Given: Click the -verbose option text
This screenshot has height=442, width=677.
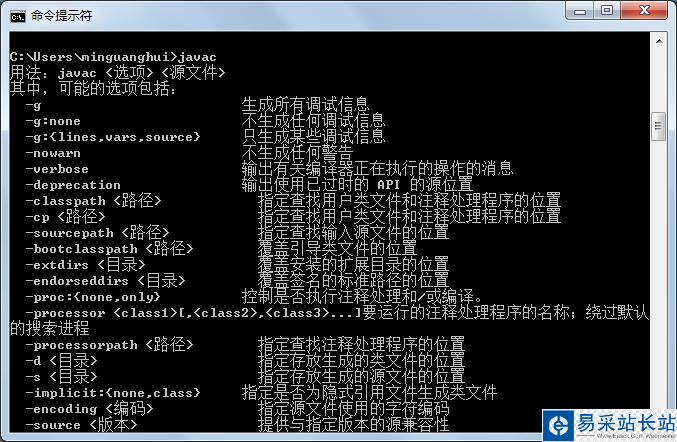Looking at the screenshot, I should point(57,169).
